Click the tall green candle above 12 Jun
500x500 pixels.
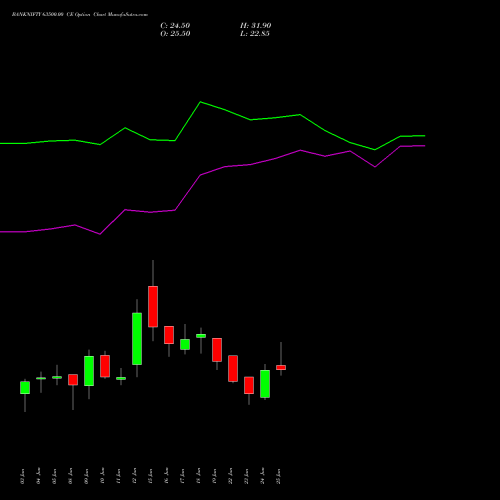tap(137, 339)
